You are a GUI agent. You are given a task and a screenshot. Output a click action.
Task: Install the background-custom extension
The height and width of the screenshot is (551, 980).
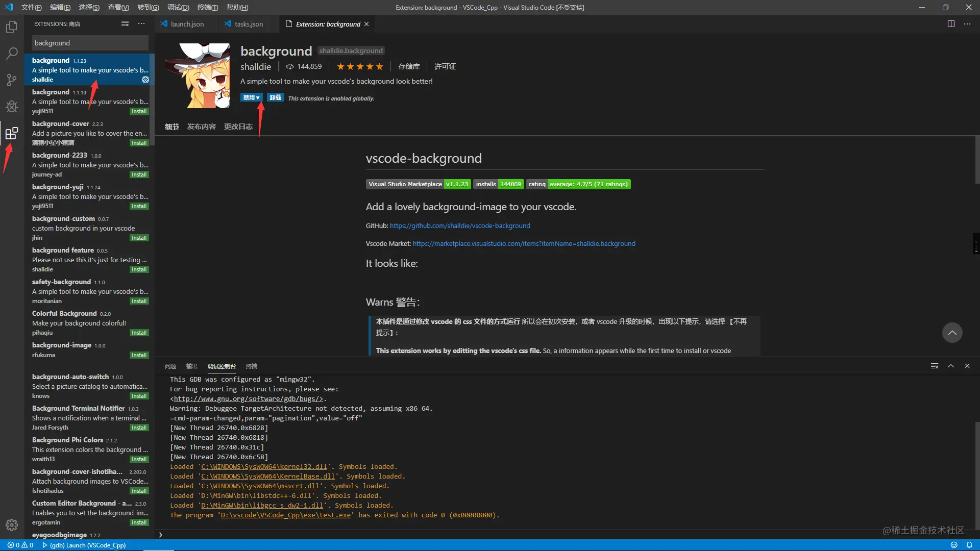139,238
